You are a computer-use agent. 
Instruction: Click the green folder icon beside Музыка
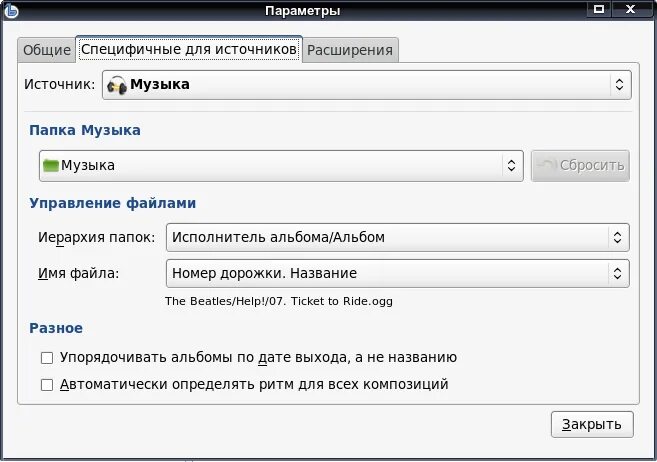click(51, 165)
